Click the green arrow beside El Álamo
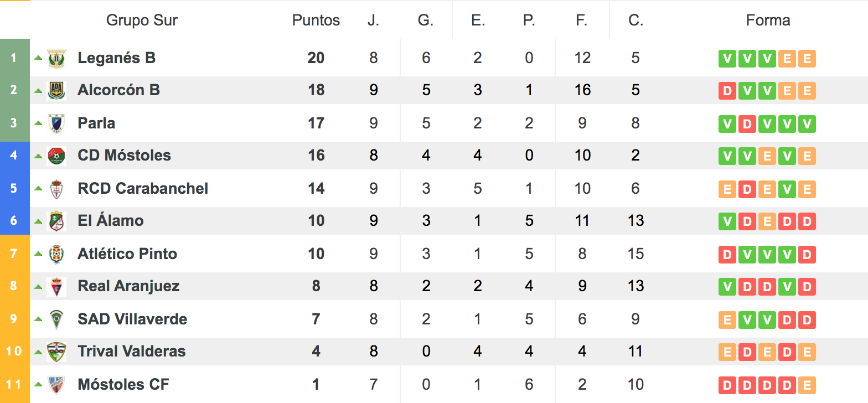The width and height of the screenshot is (868, 403). click(38, 221)
